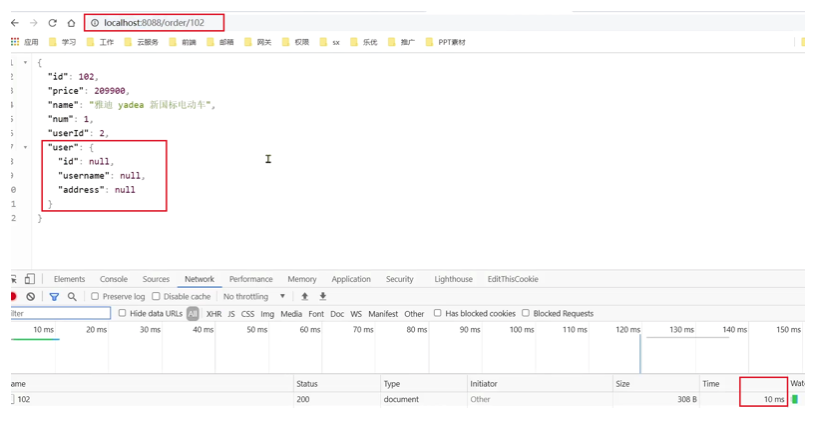This screenshot has width=821, height=444.
Task: Open the No throttling dropdown
Action: tap(254, 296)
